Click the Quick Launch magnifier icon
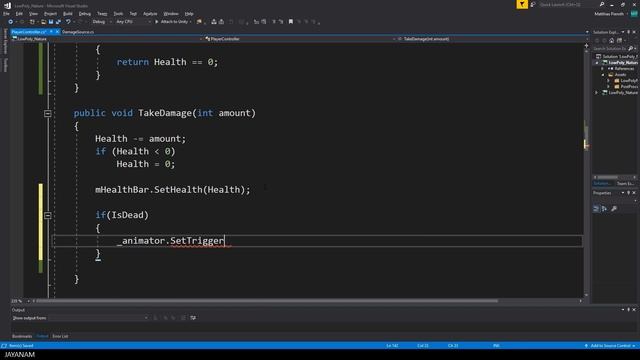Viewport: 640px width, 360px height. click(602, 4)
